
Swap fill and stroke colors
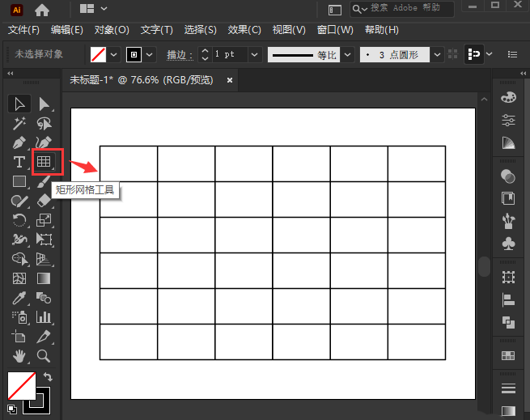point(48,376)
